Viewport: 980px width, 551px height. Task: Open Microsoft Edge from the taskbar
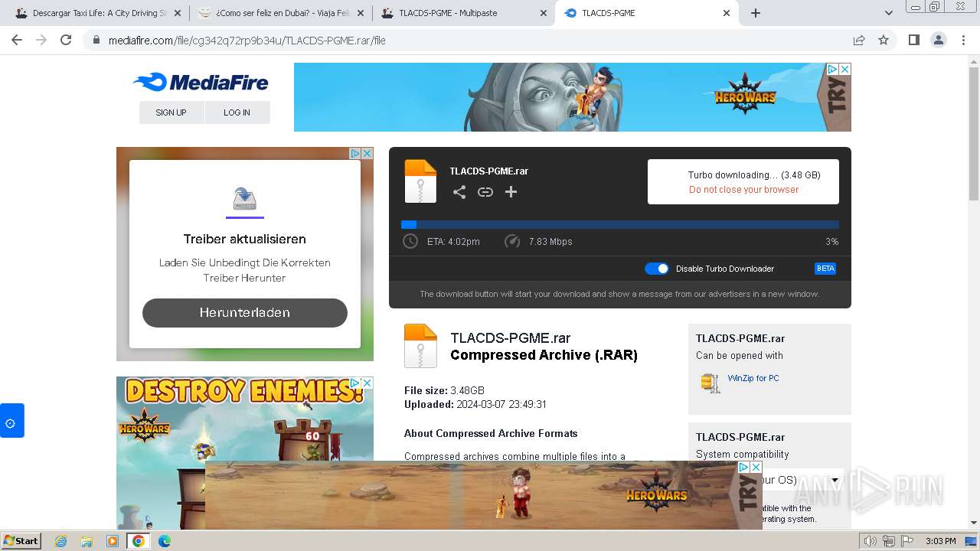point(164,541)
